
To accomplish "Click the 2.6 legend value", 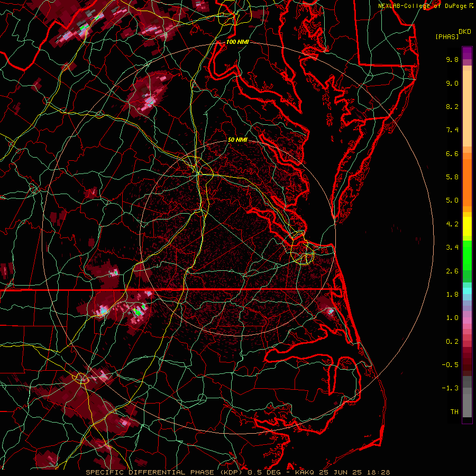I will 452,271.
